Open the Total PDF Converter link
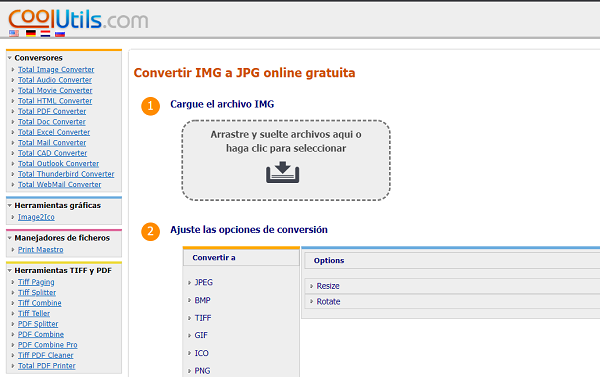 coord(52,111)
